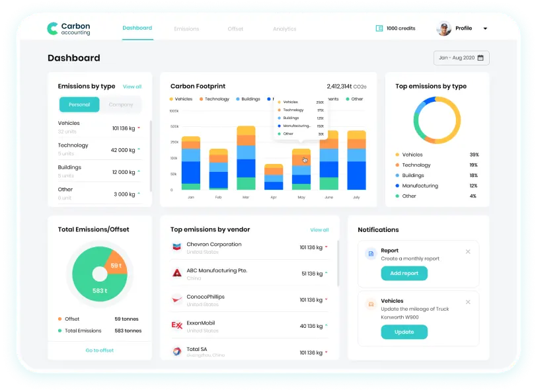This screenshot has width=536, height=392.
Task: Click the Carbon accounting logo
Action: pyautogui.click(x=69, y=28)
